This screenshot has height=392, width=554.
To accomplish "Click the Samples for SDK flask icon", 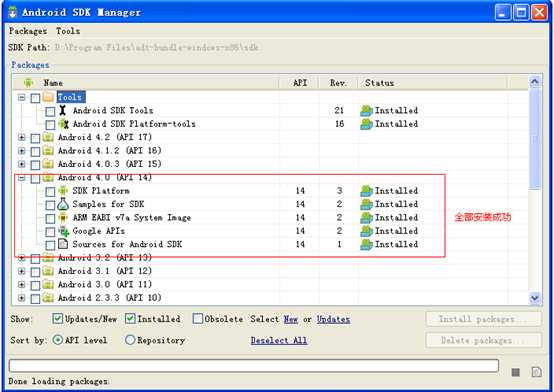I will 63,204.
